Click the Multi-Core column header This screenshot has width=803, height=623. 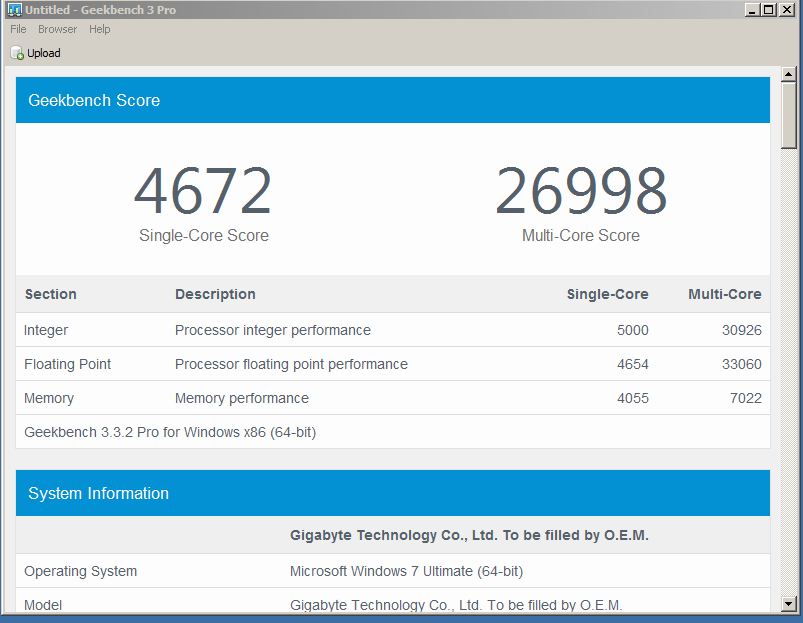[725, 294]
